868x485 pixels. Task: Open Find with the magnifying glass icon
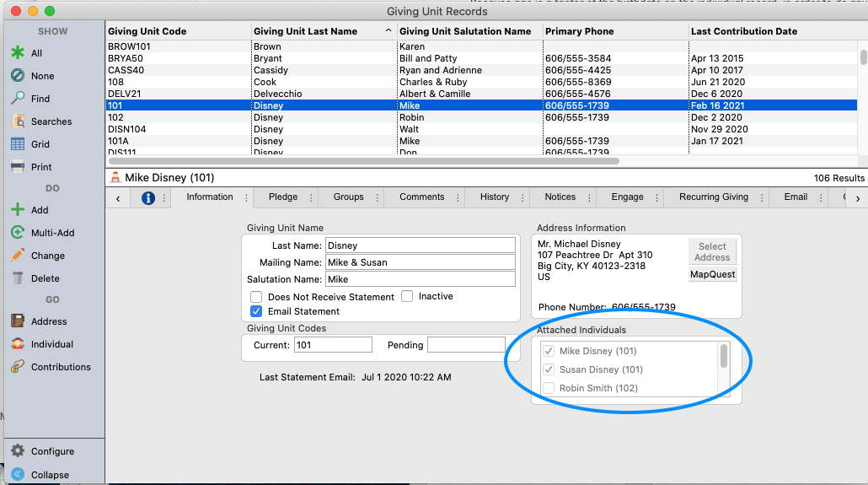[17, 99]
